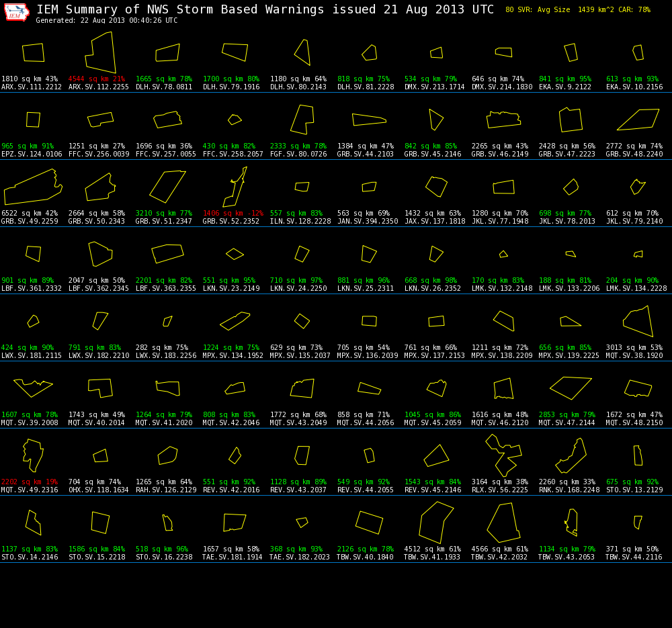Click the 'MQT.SV.43.2049' label

298,422
